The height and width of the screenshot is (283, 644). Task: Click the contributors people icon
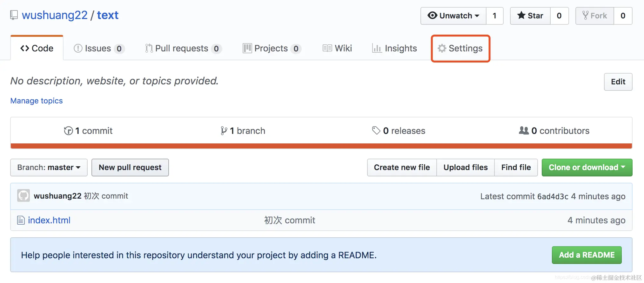point(524,130)
